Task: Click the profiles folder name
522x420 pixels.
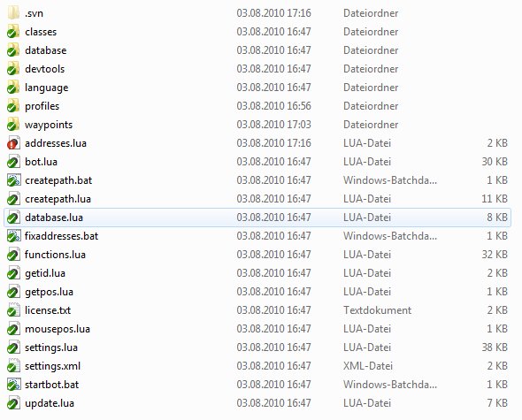Action: coord(42,106)
